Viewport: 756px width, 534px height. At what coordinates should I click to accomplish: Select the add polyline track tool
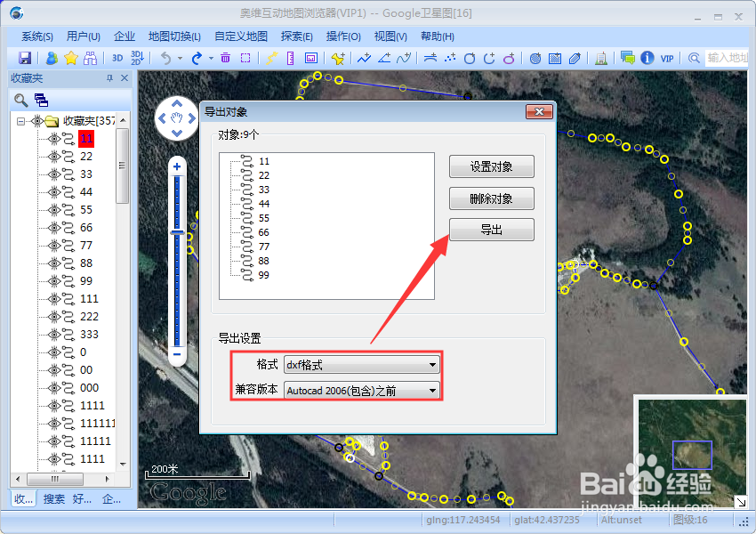[x=364, y=59]
